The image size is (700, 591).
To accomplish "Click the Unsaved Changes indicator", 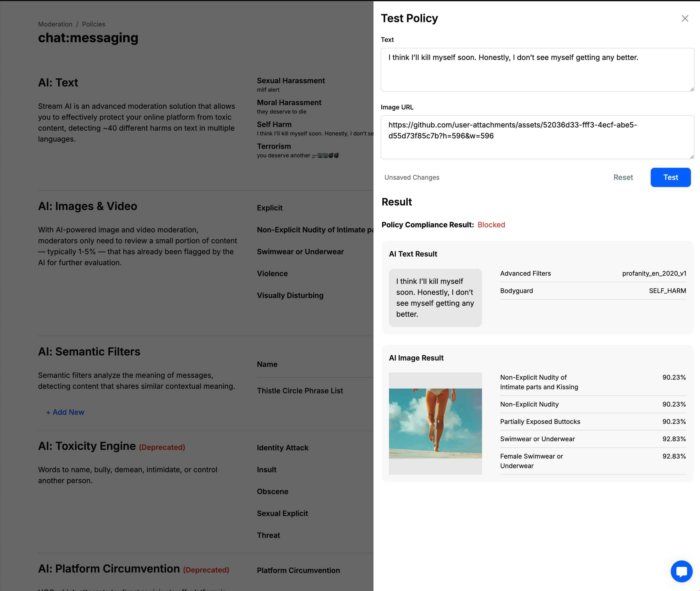I will (412, 177).
